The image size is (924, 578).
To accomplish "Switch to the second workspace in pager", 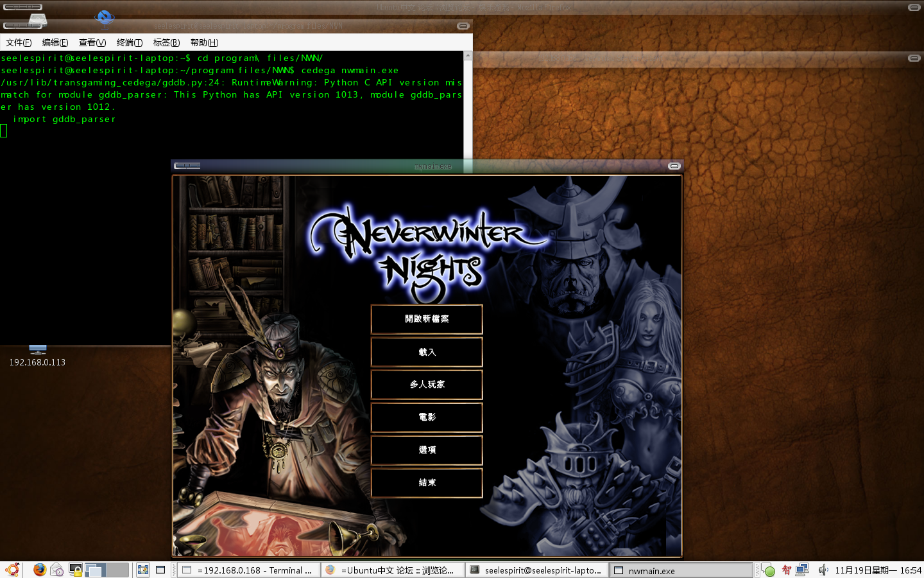I will [118, 570].
